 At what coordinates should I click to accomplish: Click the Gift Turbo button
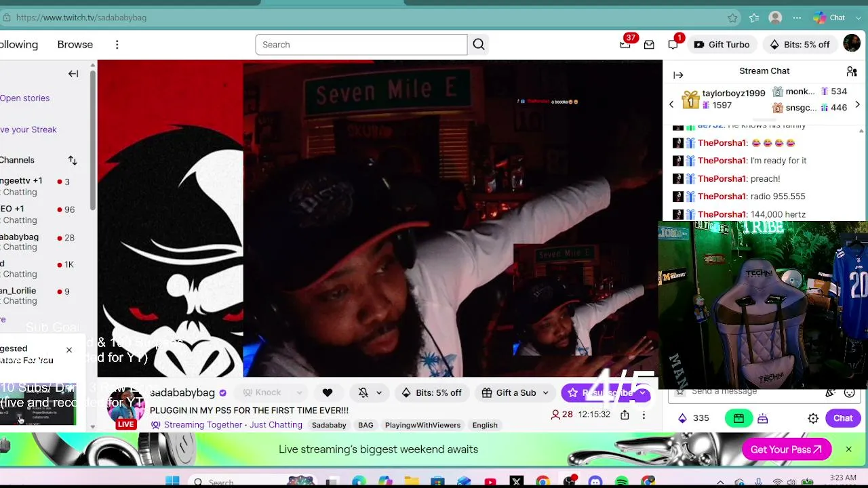click(722, 45)
